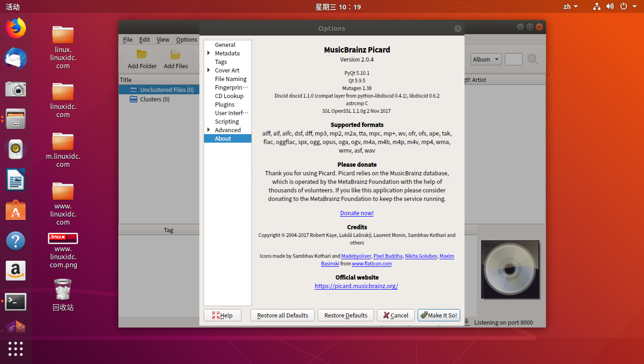
Task: Expand the Cover Art options section
Action: 209,70
